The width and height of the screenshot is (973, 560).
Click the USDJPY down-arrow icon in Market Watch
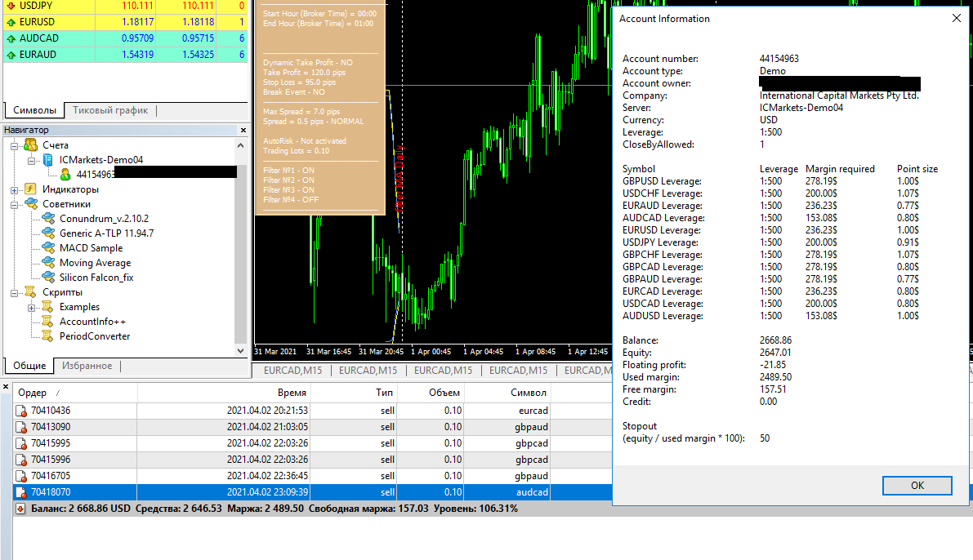coord(11,6)
